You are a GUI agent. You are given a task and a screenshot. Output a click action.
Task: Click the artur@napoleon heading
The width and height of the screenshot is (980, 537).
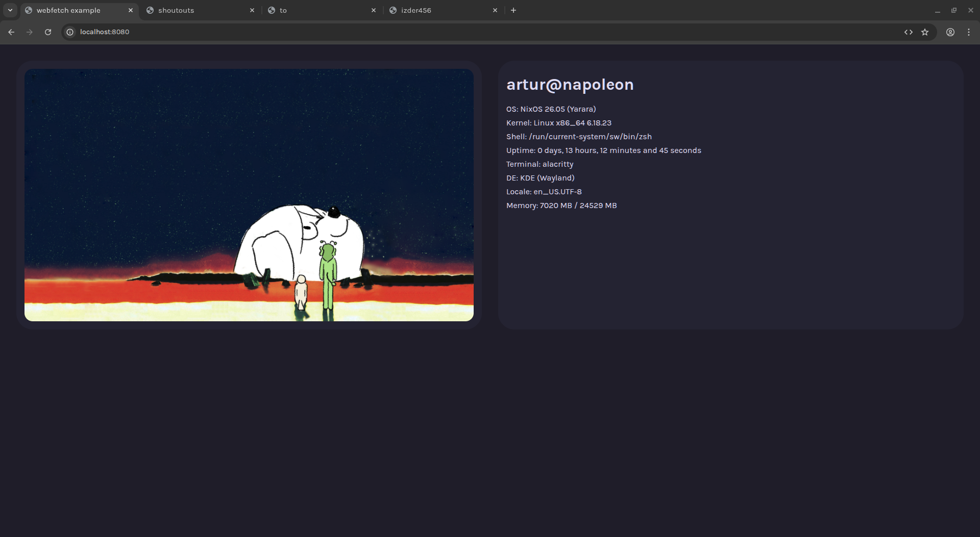coord(570,85)
